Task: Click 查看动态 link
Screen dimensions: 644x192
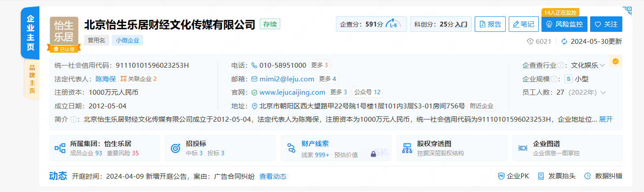Action: (x=273, y=177)
